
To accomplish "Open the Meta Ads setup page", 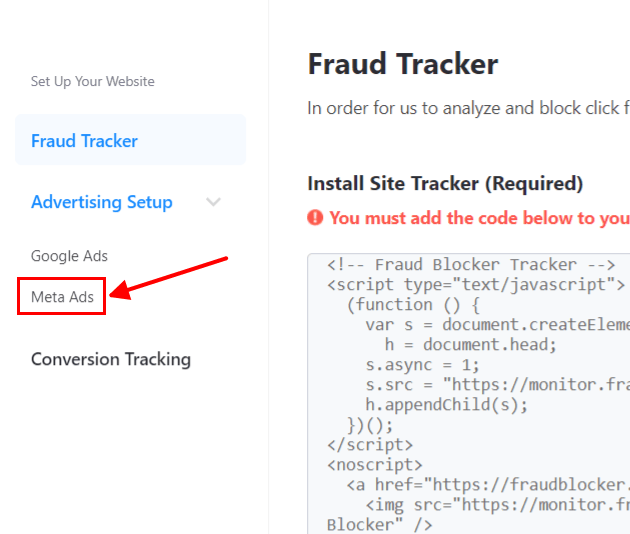I will pyautogui.click(x=62, y=297).
